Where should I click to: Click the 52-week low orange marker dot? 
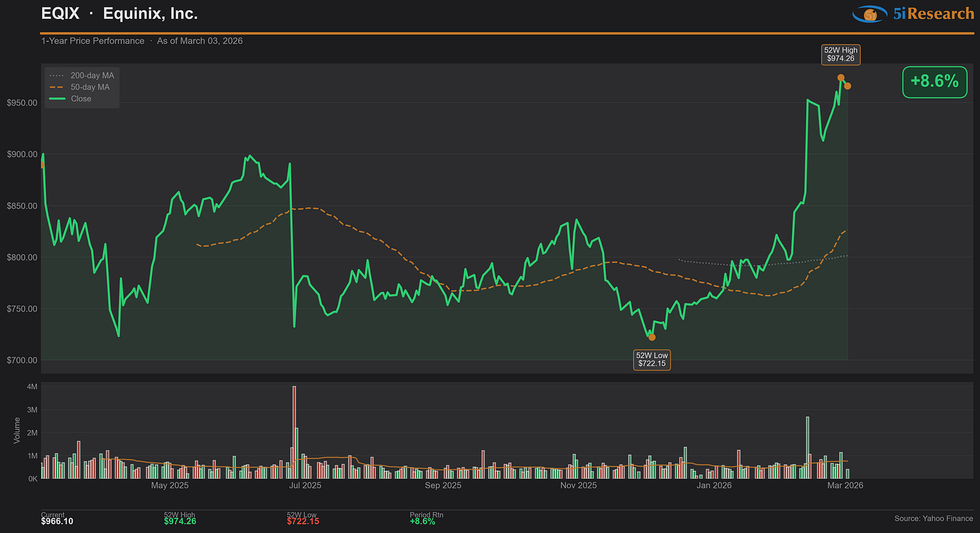pyautogui.click(x=652, y=337)
